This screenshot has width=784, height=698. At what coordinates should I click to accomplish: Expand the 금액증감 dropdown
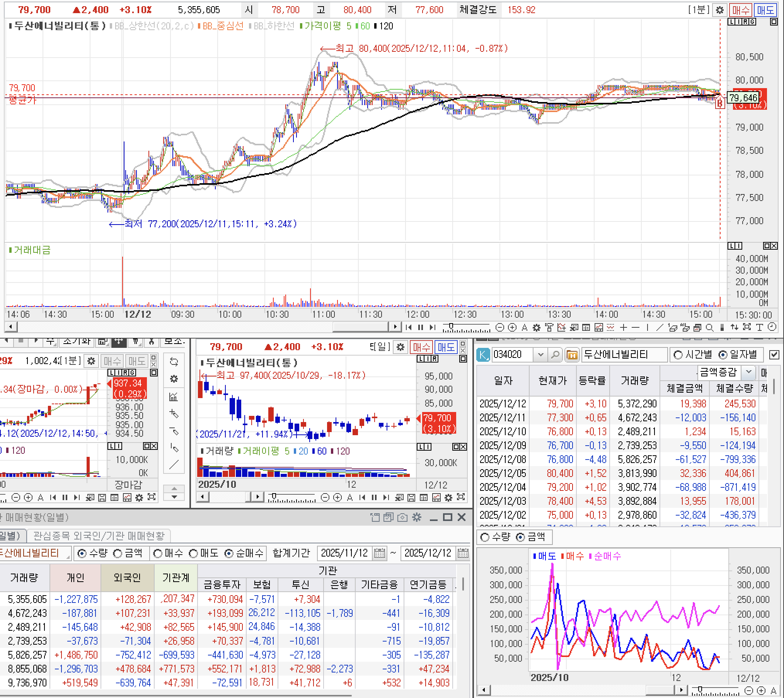(748, 372)
